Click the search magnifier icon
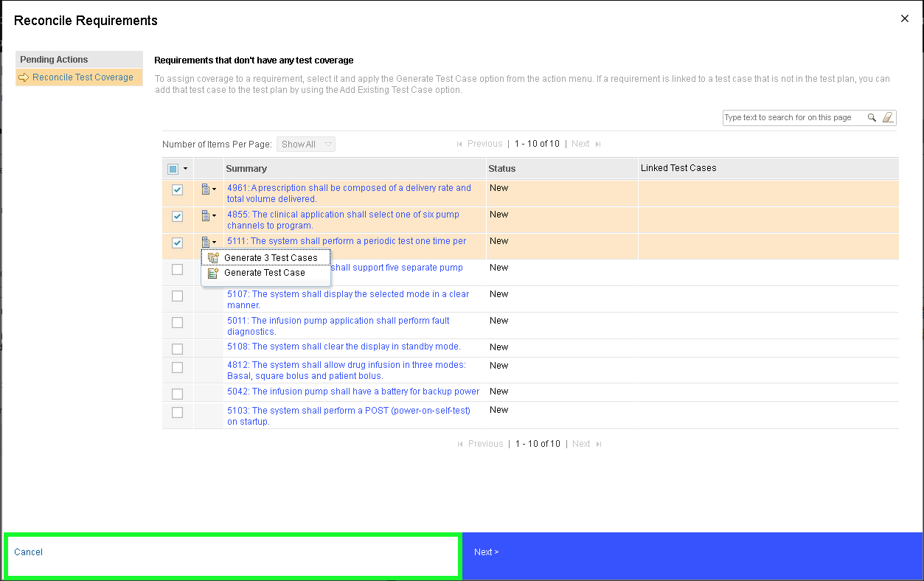This screenshot has height=581, width=924. [x=872, y=117]
